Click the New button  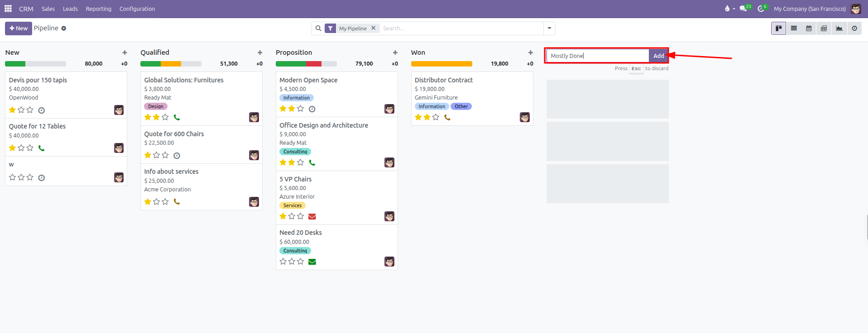(19, 28)
